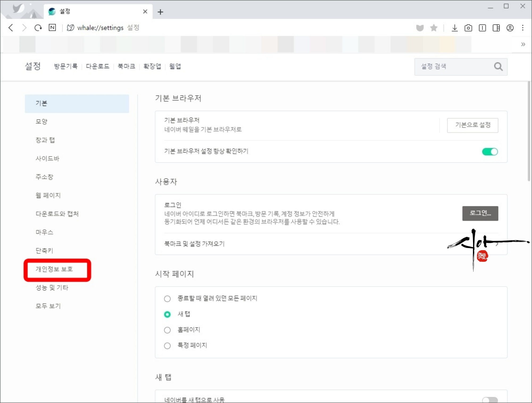
Task: Open the downloads arrow icon
Action: click(455, 28)
